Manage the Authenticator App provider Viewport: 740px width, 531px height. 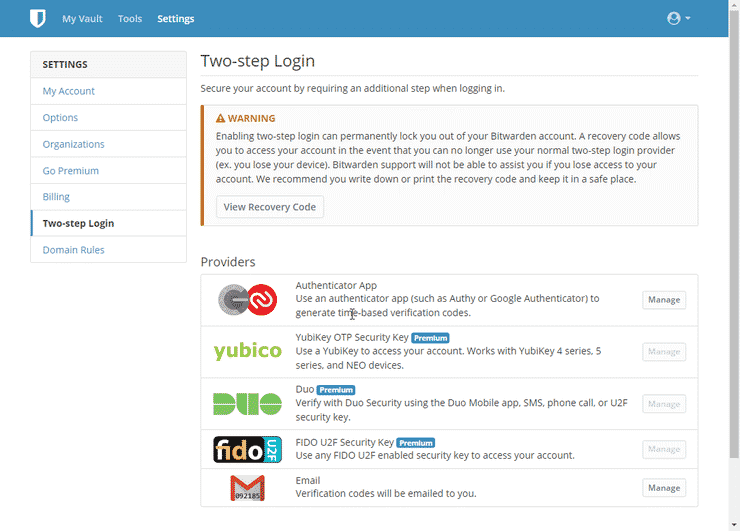pos(664,300)
